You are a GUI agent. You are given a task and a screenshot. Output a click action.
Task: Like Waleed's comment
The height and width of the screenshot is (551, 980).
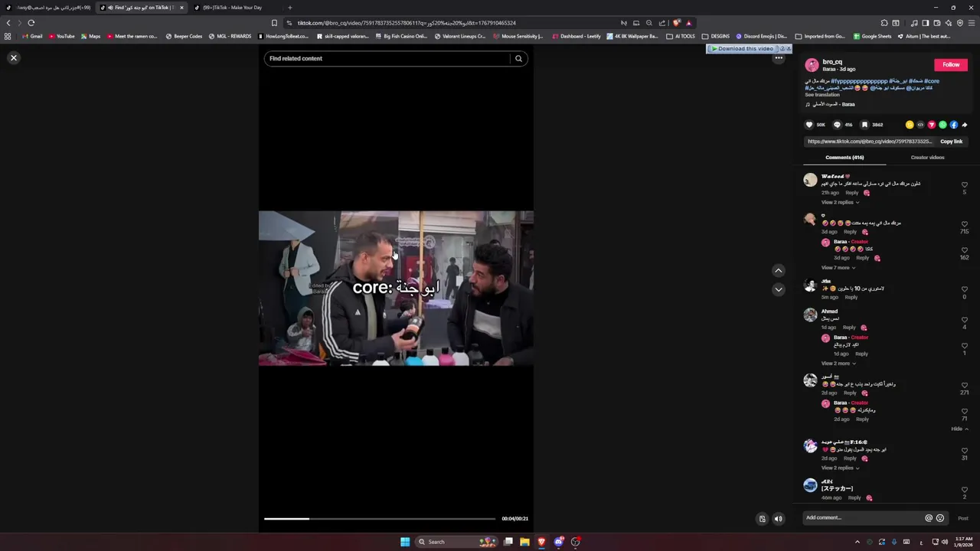[965, 185]
